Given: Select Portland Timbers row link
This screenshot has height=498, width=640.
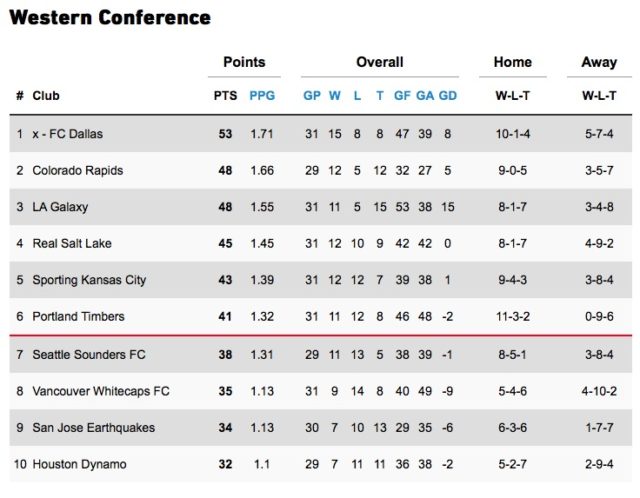Looking at the screenshot, I should pyautogui.click(x=78, y=316).
